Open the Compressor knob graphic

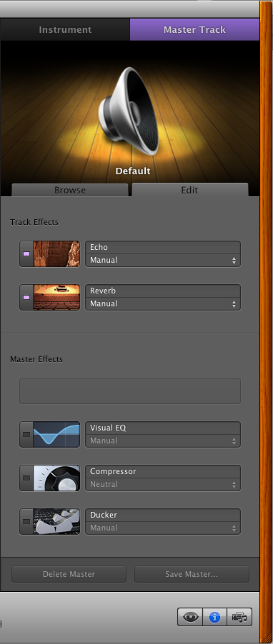pos(56,478)
